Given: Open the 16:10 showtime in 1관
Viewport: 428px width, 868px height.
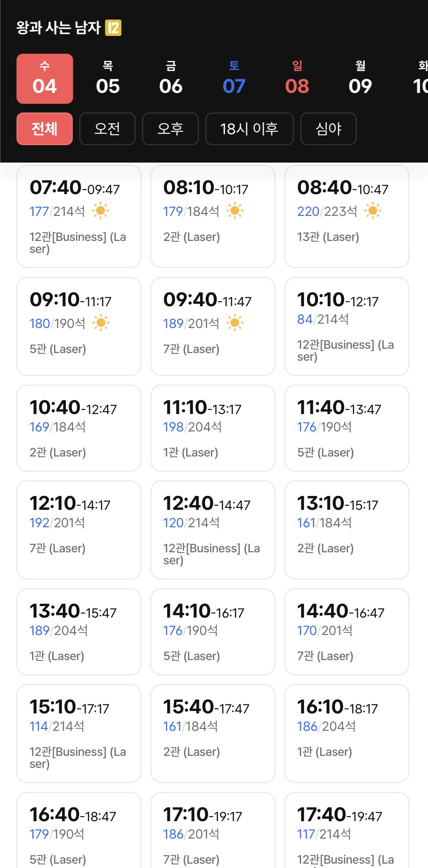Looking at the screenshot, I should pyautogui.click(x=347, y=733).
